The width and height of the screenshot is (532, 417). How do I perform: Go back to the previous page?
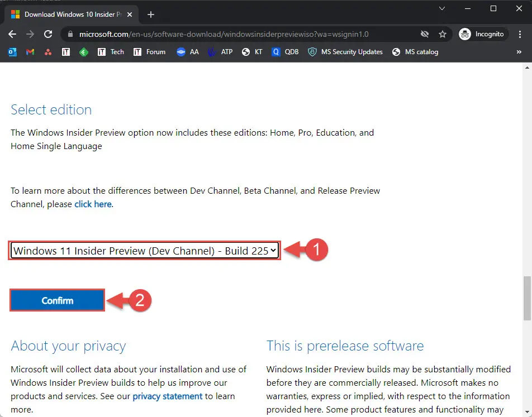click(12, 34)
